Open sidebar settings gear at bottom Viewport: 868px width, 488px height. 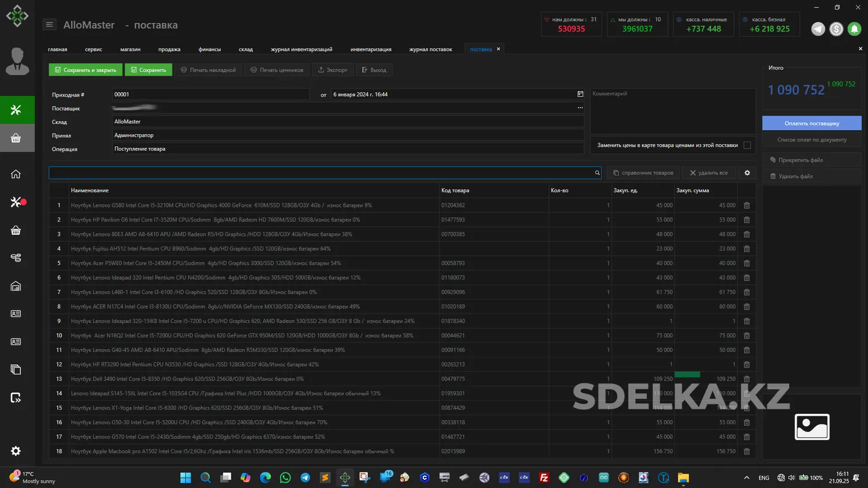click(x=16, y=451)
